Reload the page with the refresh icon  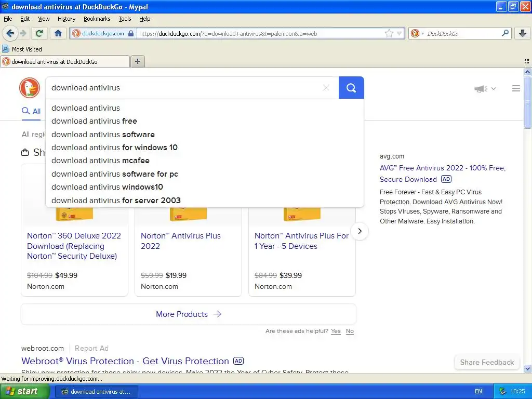[x=39, y=33]
